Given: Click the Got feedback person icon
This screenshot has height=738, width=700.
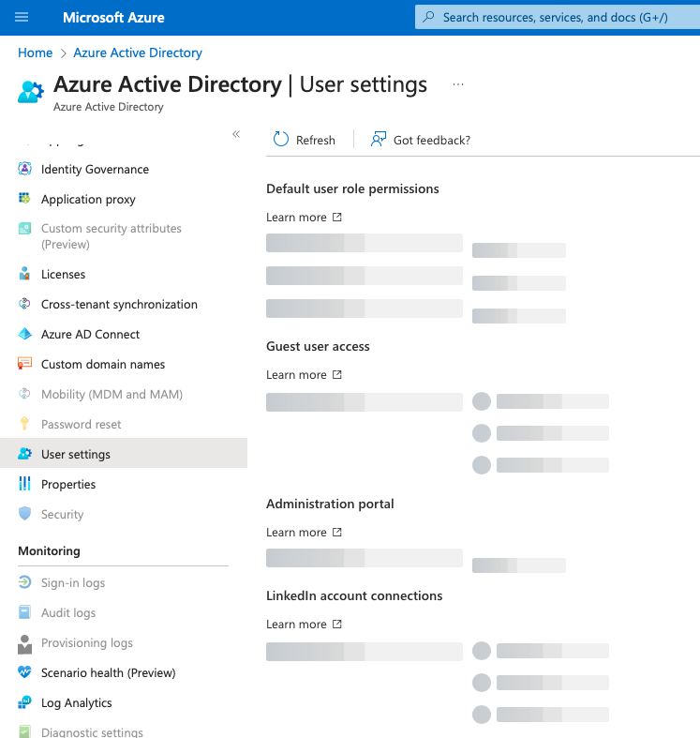Looking at the screenshot, I should coord(379,140).
